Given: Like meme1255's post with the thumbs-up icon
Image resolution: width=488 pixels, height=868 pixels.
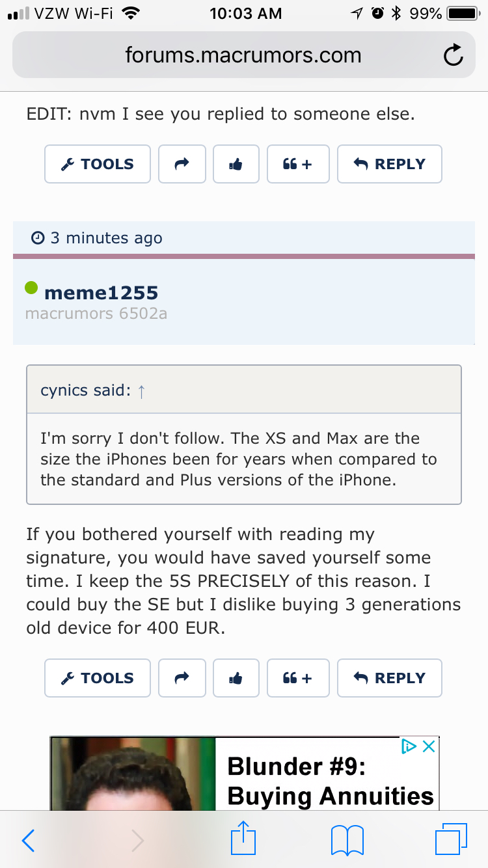Looking at the screenshot, I should [236, 678].
